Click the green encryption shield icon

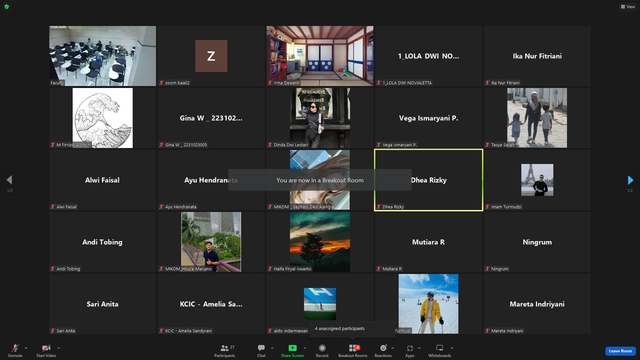(7, 7)
